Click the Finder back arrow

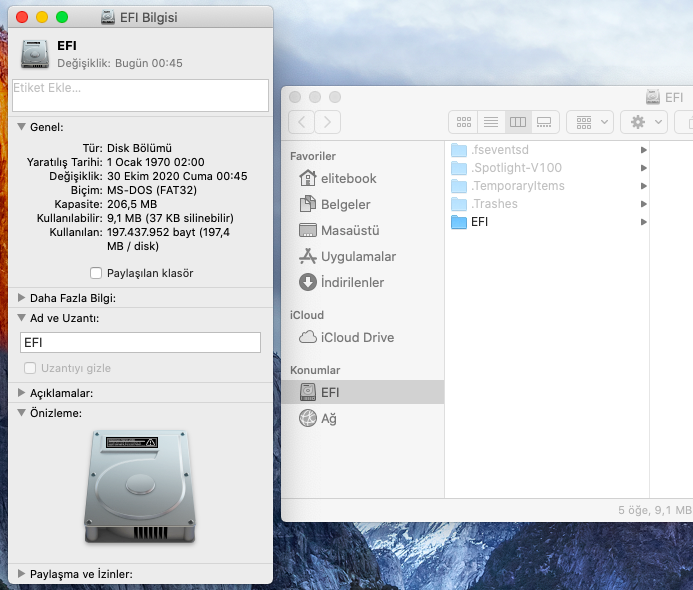301,122
